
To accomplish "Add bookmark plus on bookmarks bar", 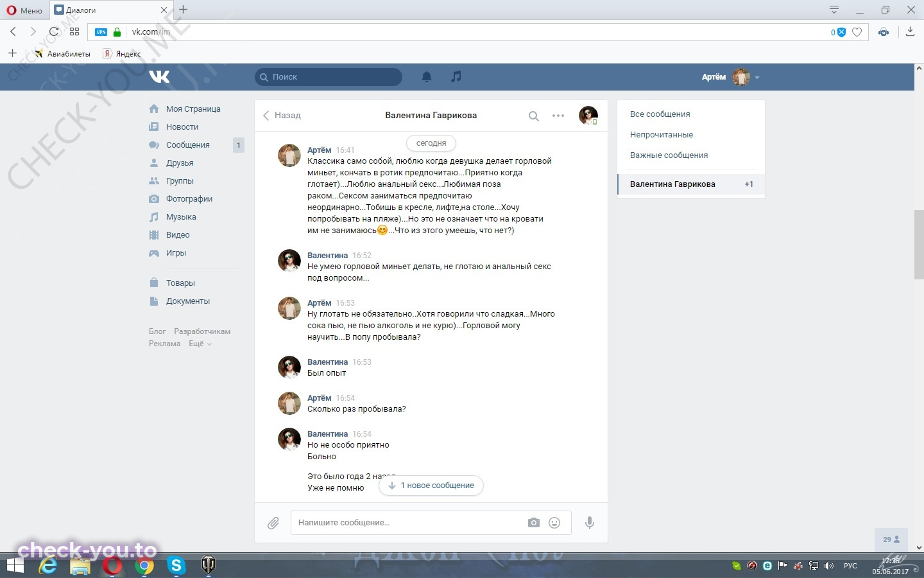I will [12, 53].
